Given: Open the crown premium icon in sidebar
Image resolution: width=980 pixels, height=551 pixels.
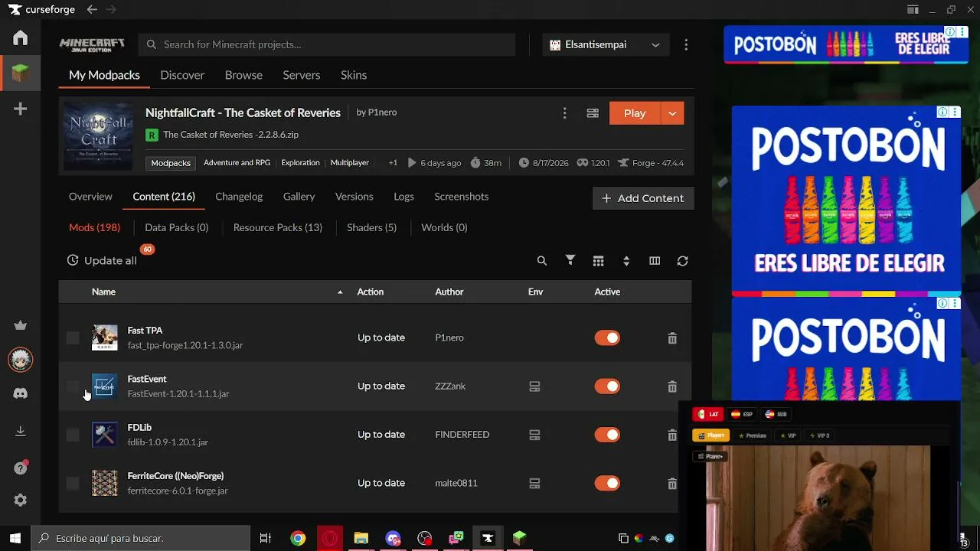Looking at the screenshot, I should [x=21, y=325].
